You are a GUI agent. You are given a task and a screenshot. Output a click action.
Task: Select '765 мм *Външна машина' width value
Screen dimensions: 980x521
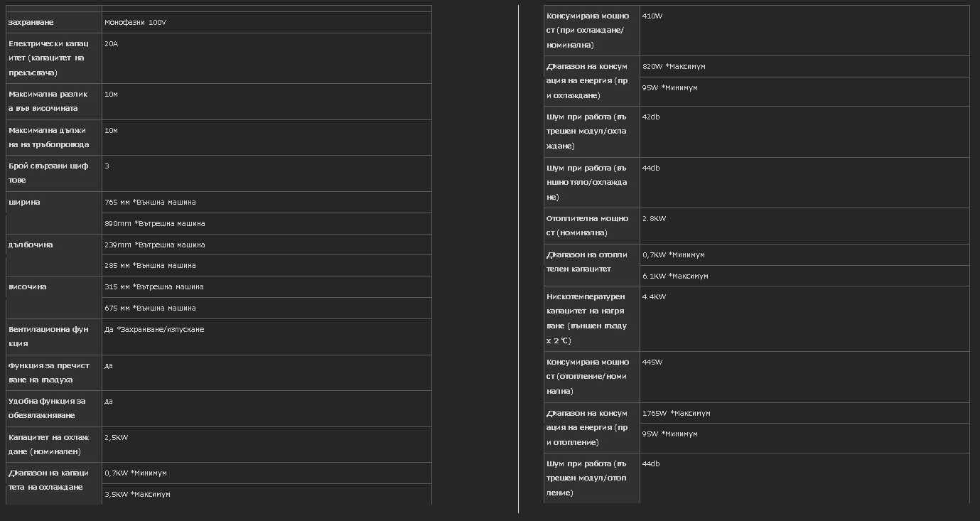coord(150,202)
